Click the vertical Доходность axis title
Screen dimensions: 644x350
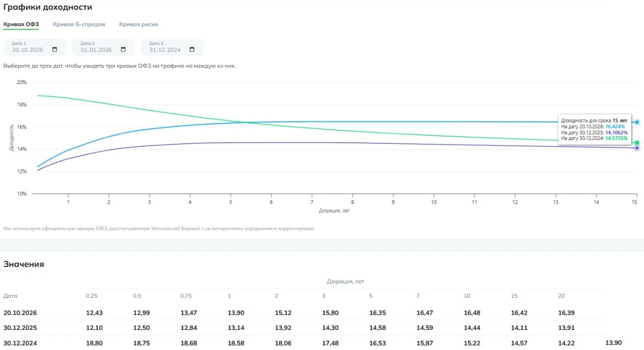pos(11,137)
